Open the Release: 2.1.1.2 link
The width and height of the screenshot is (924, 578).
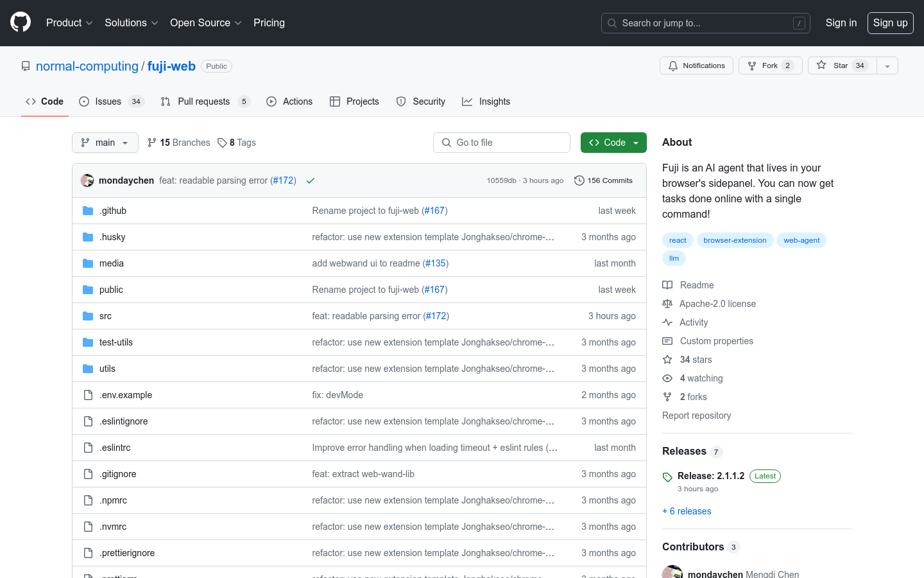pyautogui.click(x=711, y=476)
